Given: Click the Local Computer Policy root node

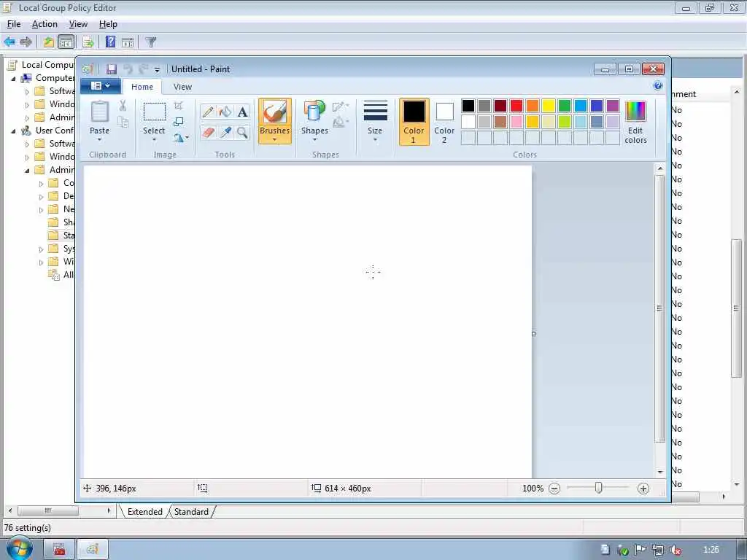Looking at the screenshot, I should (x=42, y=65).
